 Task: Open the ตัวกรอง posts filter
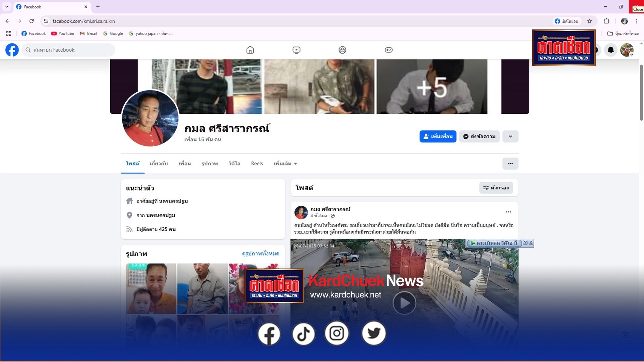click(496, 188)
